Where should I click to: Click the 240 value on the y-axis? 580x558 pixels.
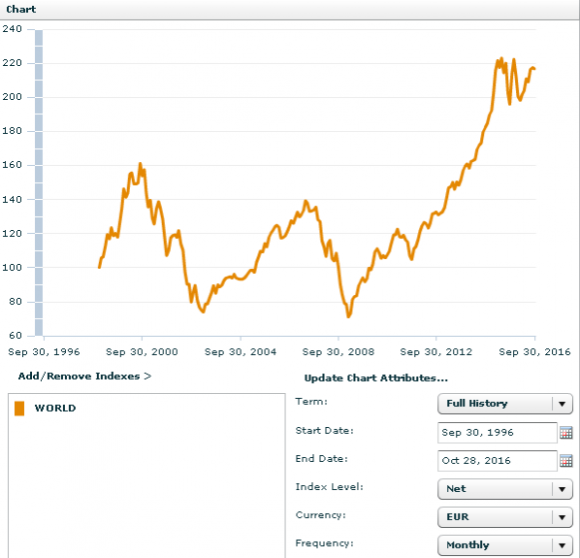(x=12, y=29)
